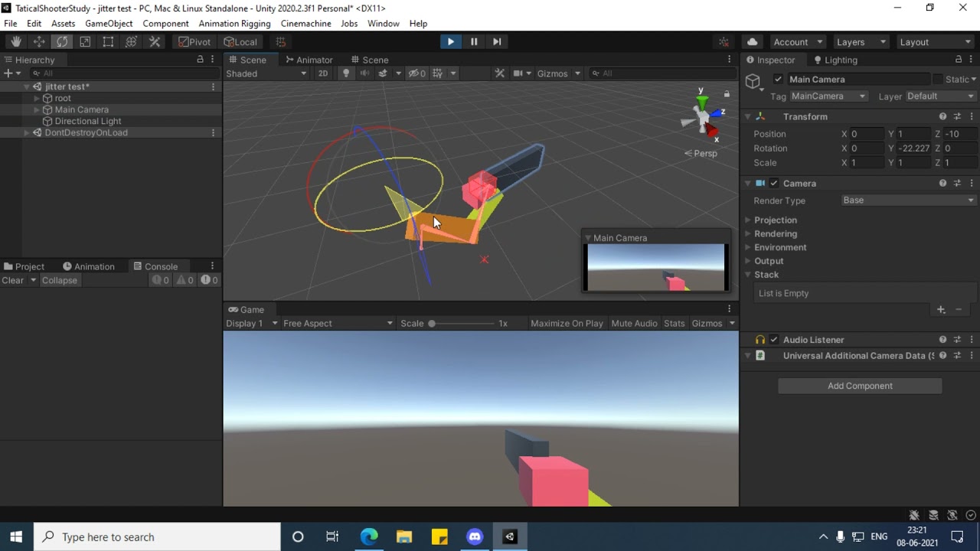Viewport: 980px width, 551px height.
Task: Click the Pause button
Action: (x=474, y=42)
